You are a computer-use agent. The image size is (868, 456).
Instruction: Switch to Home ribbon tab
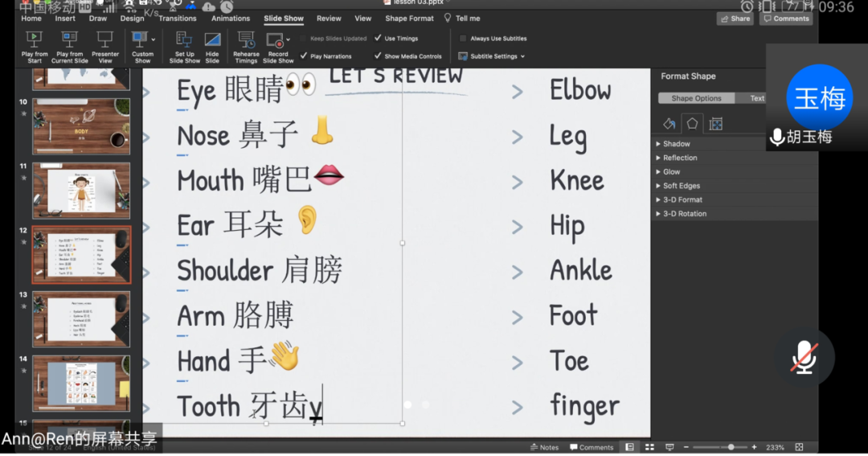[31, 18]
